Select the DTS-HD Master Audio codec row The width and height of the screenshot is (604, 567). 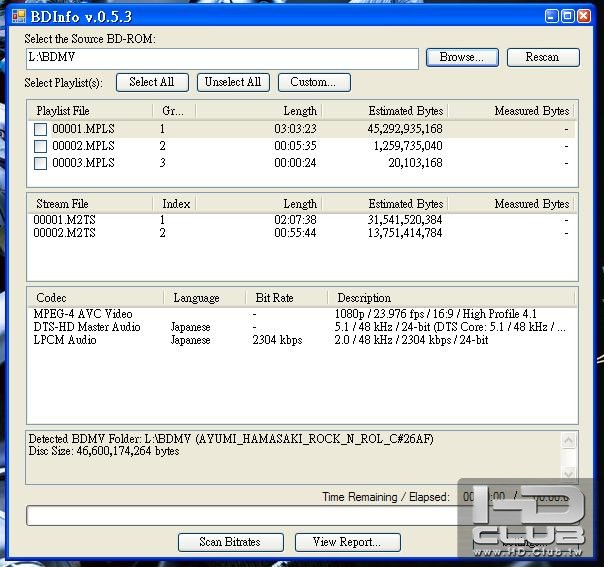coord(87,327)
